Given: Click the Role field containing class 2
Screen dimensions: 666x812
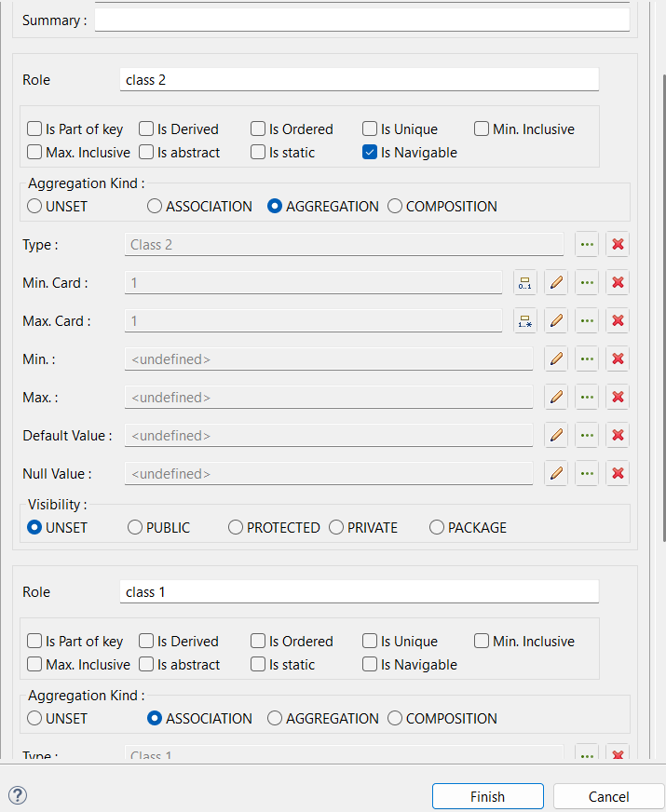Looking at the screenshot, I should click(359, 80).
